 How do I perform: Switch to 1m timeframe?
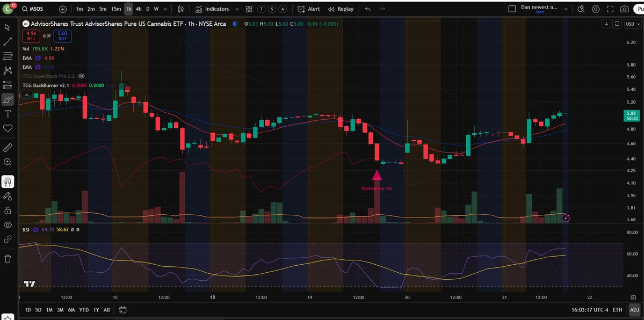point(79,9)
